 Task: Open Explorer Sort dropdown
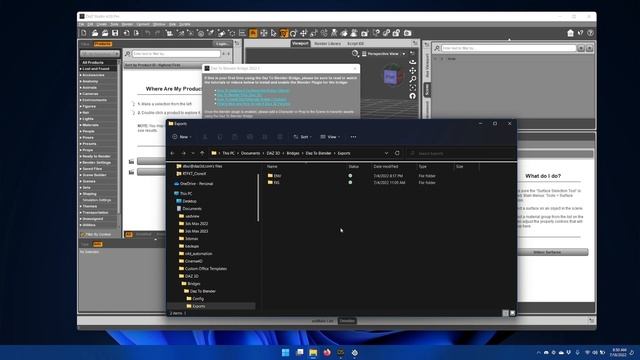pyautogui.click(x=302, y=137)
